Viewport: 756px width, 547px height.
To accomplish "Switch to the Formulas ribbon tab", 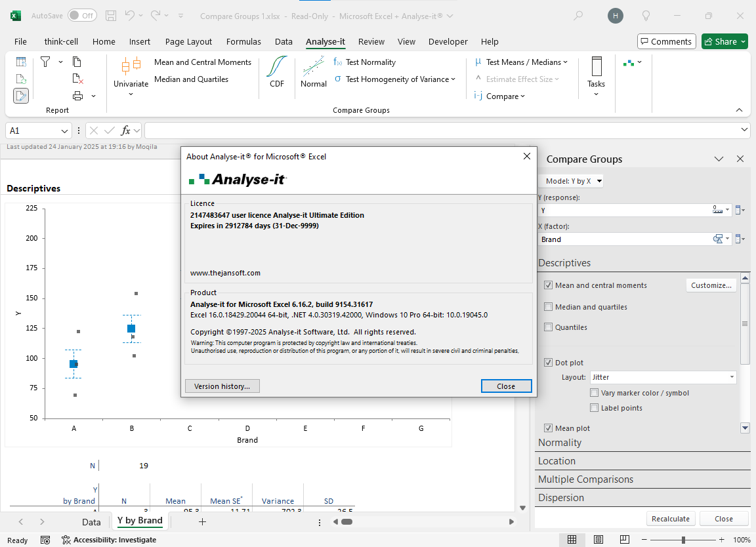I will click(243, 41).
